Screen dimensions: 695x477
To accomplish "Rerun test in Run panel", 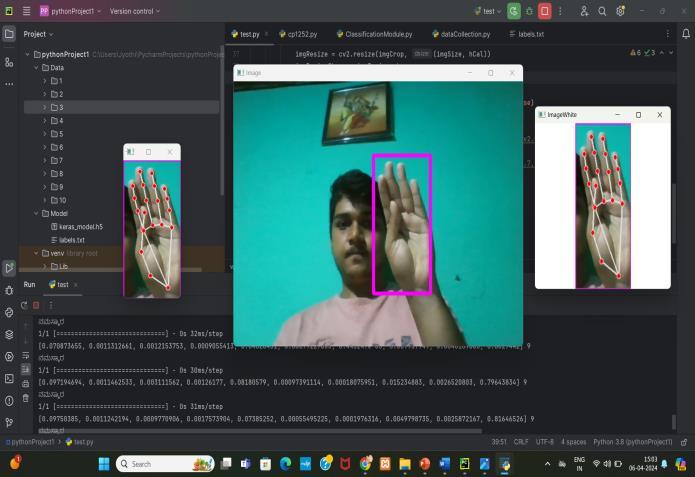I will (24, 305).
